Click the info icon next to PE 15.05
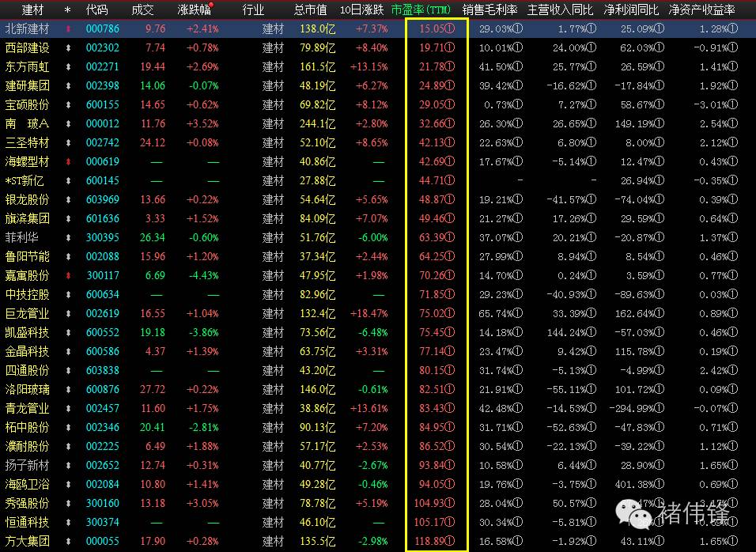756x552 pixels. (449, 29)
